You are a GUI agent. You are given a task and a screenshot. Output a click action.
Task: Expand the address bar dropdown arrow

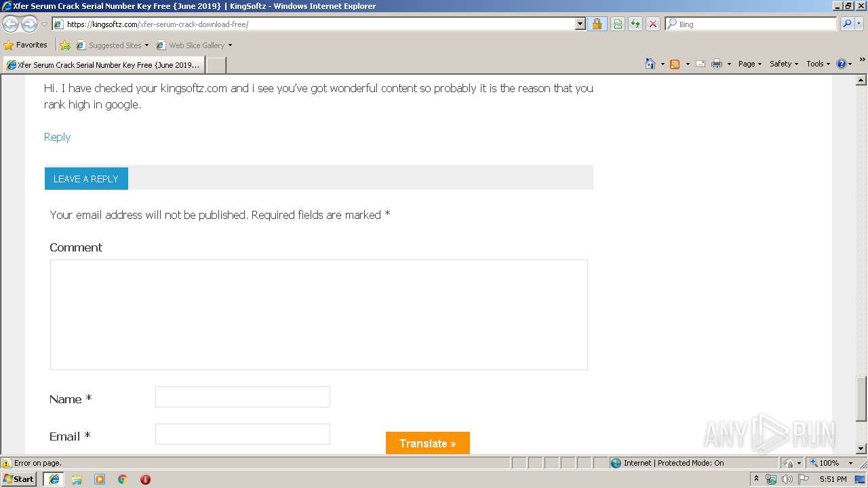tap(580, 24)
